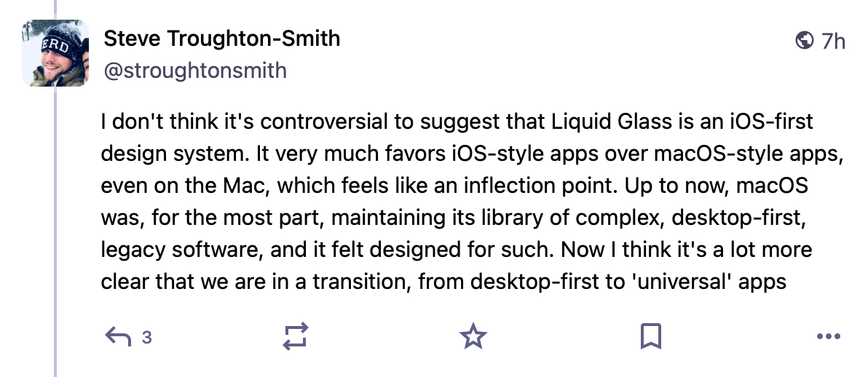
Task: Click the vertical thread line beside post
Action: tap(56, 218)
